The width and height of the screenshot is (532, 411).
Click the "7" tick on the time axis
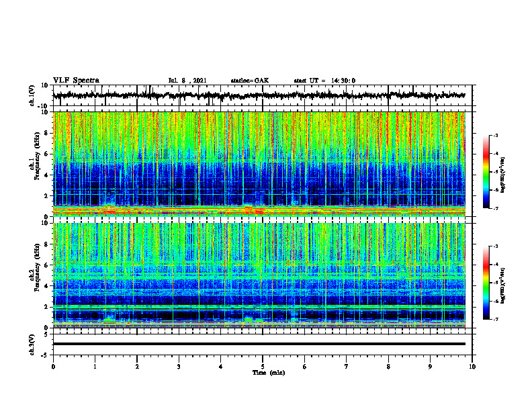(x=347, y=367)
